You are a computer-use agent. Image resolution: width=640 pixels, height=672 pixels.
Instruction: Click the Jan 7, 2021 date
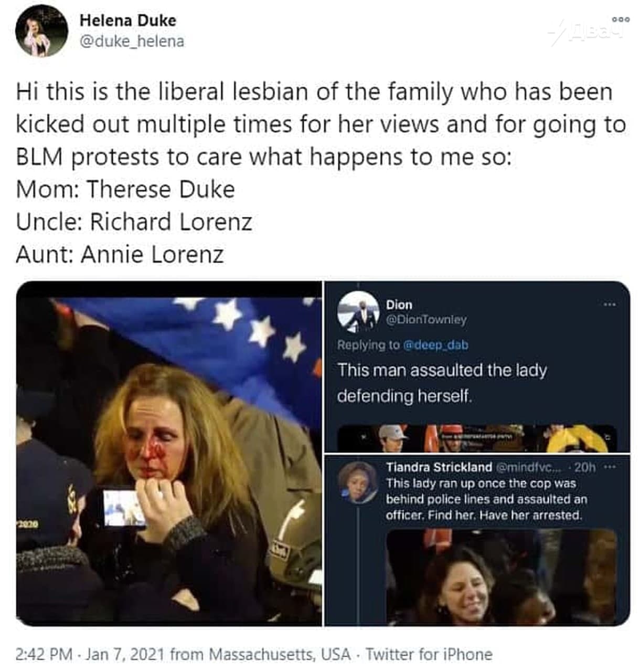coord(125,654)
